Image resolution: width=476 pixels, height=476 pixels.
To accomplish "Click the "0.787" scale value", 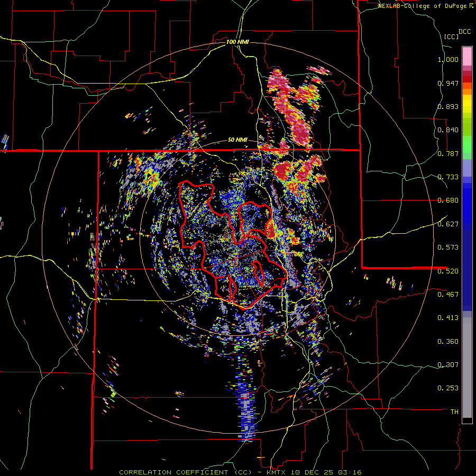I will (x=448, y=153).
